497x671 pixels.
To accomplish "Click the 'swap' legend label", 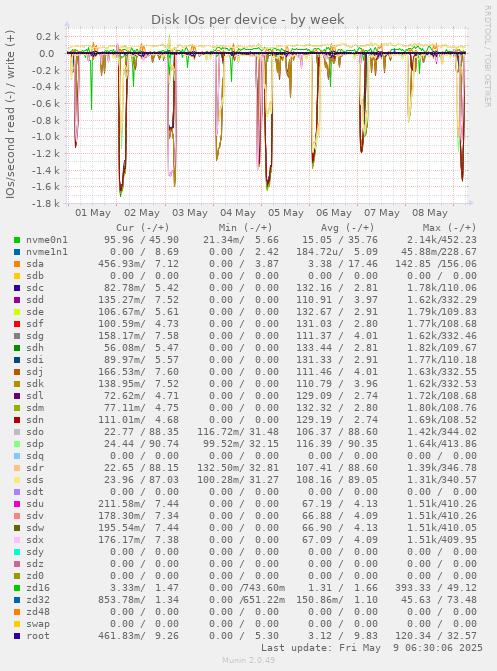I will coord(38,624).
